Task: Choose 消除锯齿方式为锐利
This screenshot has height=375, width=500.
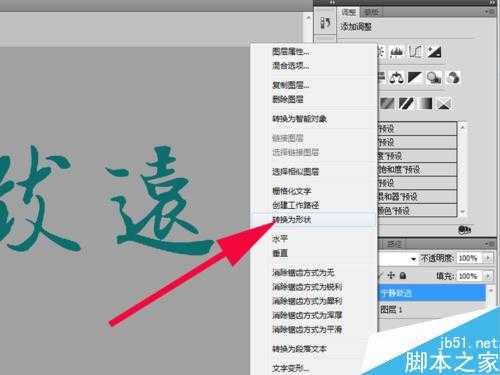Action: [x=307, y=287]
